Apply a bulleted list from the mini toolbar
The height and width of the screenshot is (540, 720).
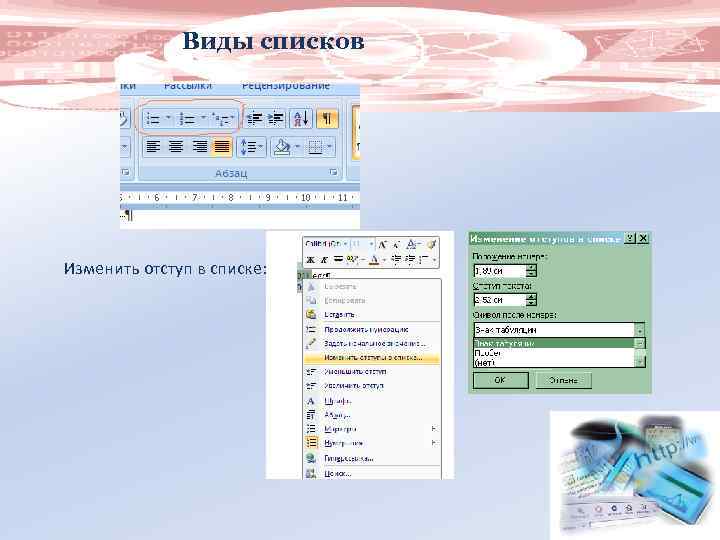(424, 260)
